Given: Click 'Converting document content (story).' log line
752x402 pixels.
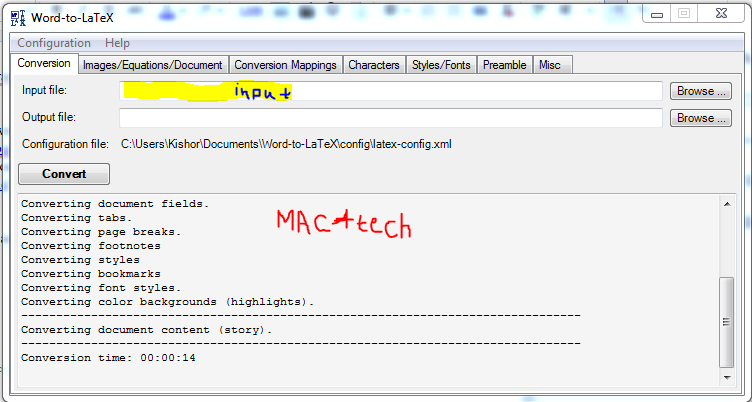Looking at the screenshot, I should coord(147,330).
